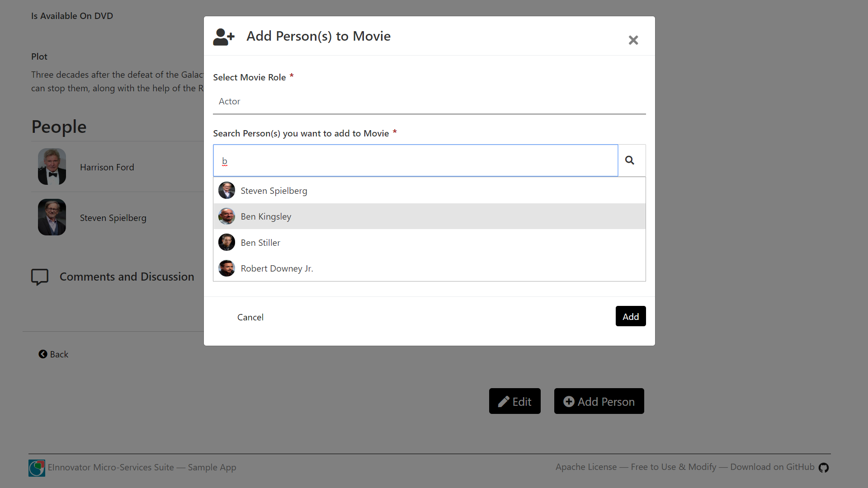
Task: Click Cancel in the dialog
Action: (x=250, y=317)
